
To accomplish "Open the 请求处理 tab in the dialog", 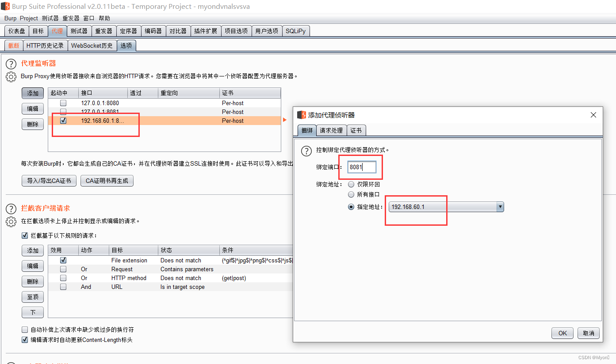I will [332, 130].
